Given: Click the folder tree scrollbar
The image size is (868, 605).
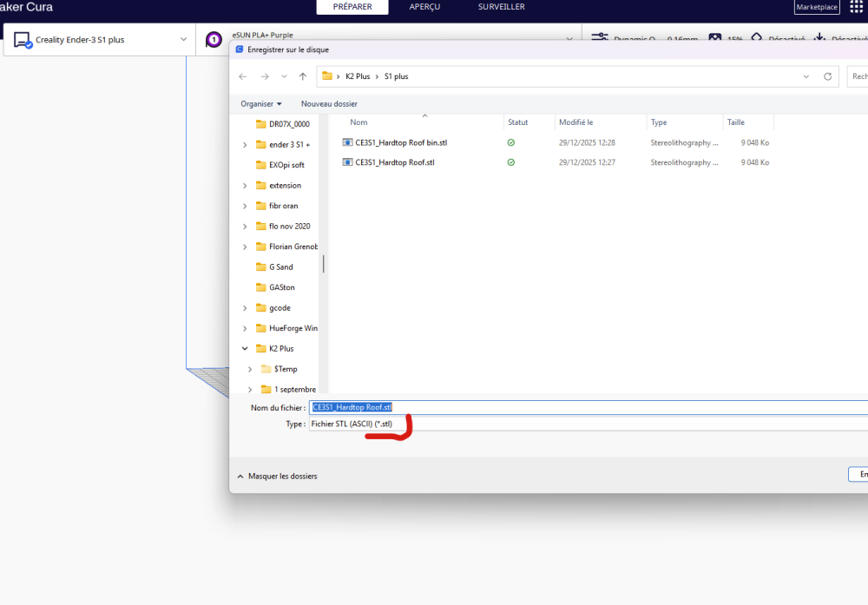Looking at the screenshot, I should pyautogui.click(x=323, y=264).
